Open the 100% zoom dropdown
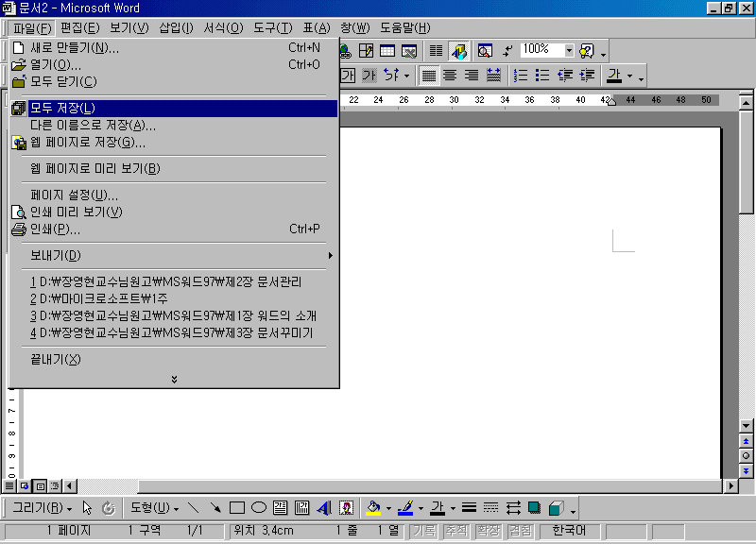Viewport: 756px width, 544px height. (569, 50)
